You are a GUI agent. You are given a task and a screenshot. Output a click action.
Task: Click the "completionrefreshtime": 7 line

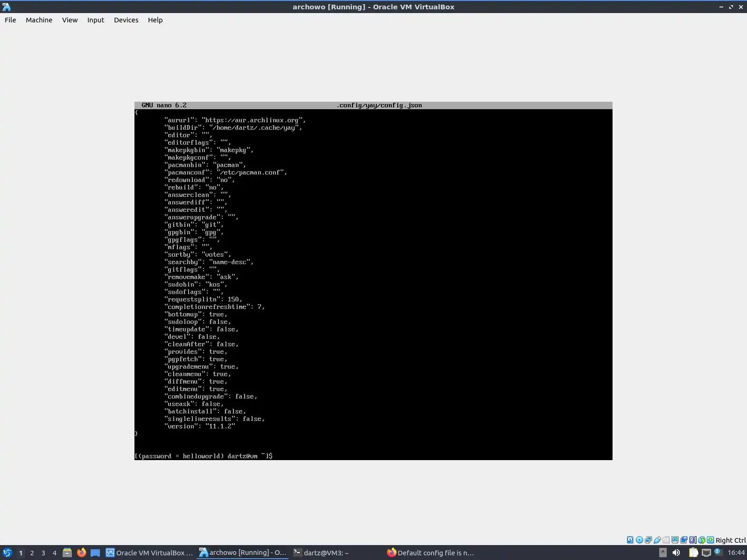pyautogui.click(x=214, y=307)
